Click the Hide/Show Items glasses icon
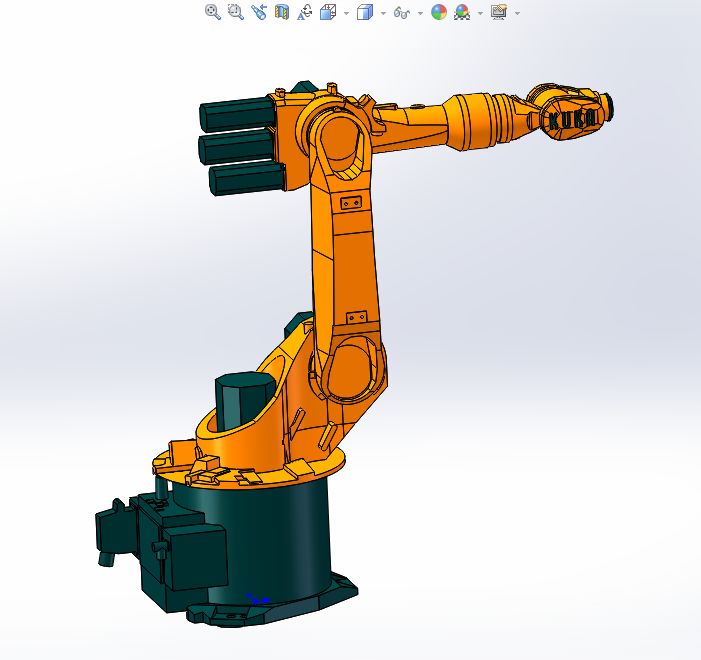Image resolution: width=701 pixels, height=660 pixels. point(402,13)
